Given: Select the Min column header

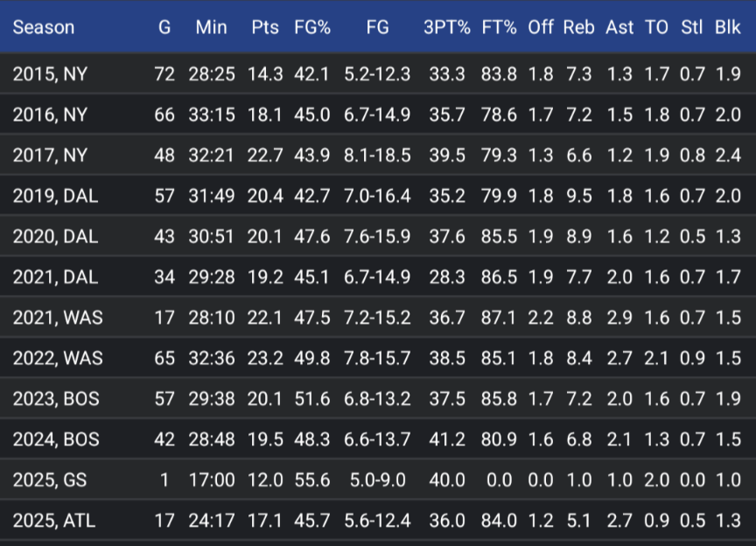Looking at the screenshot, I should click(212, 27).
